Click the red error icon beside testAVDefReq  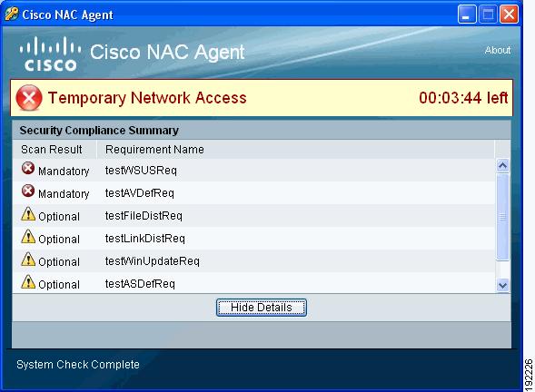[x=28, y=191]
